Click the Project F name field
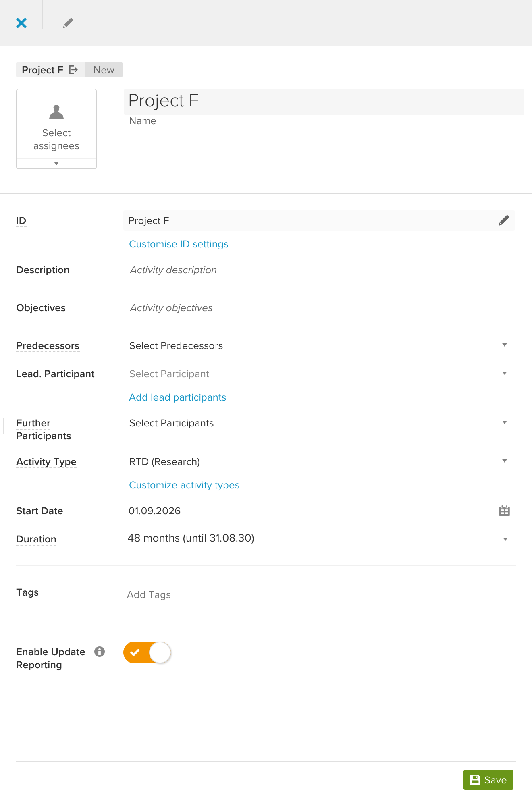The image size is (532, 806). pyautogui.click(x=324, y=102)
